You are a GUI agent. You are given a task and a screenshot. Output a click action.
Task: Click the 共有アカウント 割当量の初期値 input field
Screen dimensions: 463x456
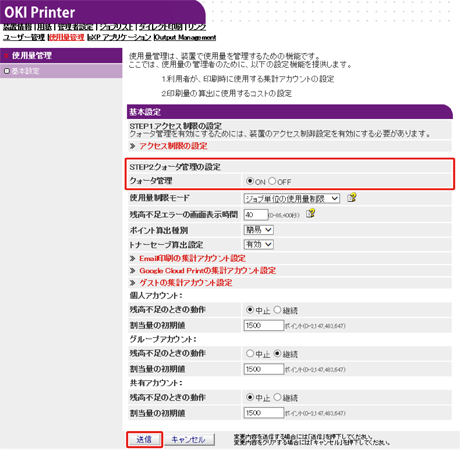click(x=264, y=413)
